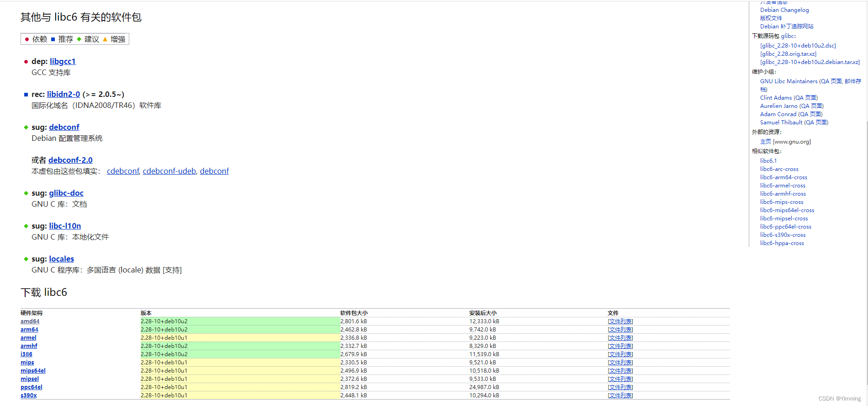
Task: Open similar package libc6-armhf-cross
Action: tap(783, 194)
